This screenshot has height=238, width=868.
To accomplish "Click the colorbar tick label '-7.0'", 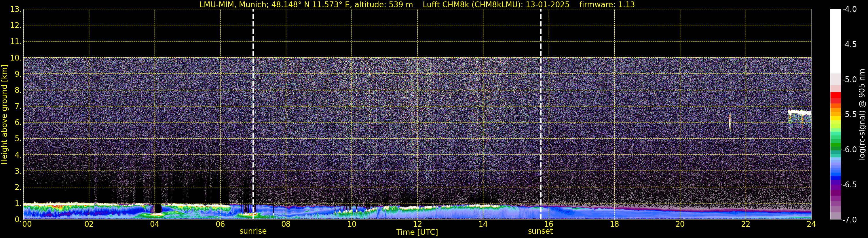I will click(x=850, y=220).
